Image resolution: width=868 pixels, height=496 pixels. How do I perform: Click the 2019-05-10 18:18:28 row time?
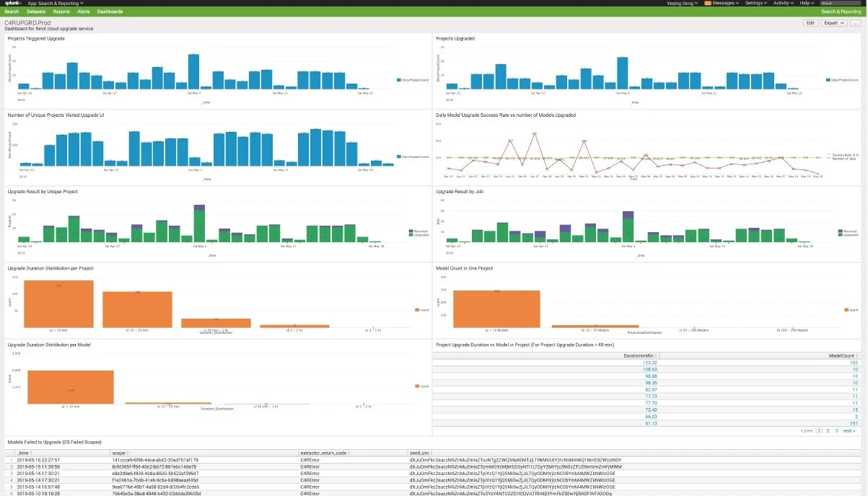pyautogui.click(x=38, y=493)
